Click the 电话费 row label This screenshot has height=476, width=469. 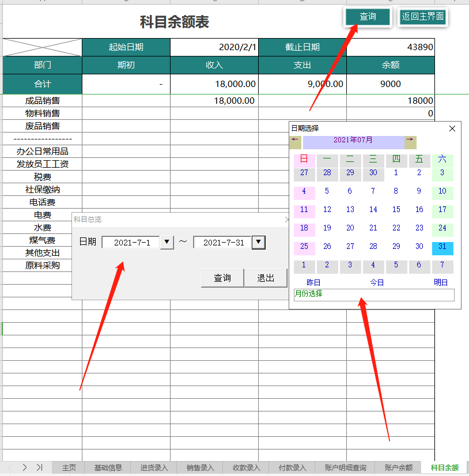pyautogui.click(x=43, y=202)
